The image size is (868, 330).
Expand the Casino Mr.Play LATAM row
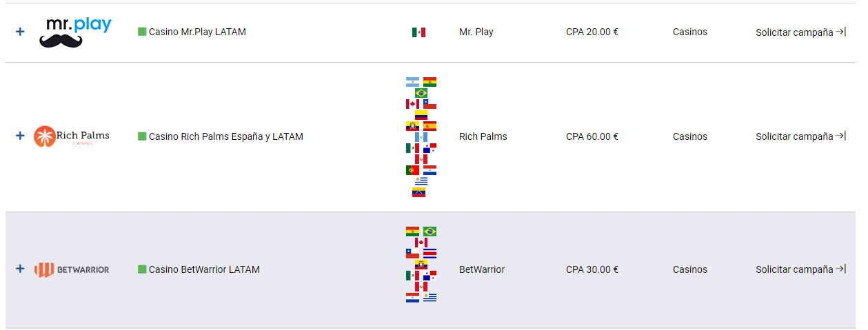(x=20, y=32)
